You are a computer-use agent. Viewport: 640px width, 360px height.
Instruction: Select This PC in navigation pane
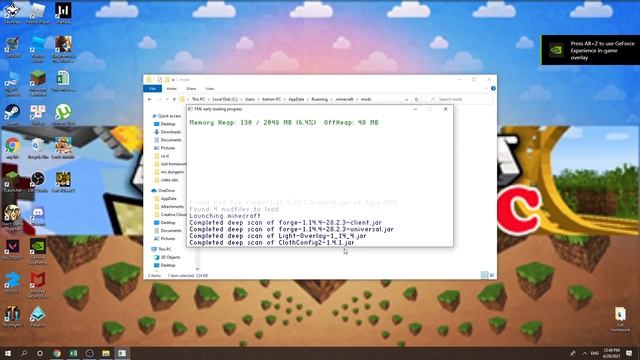pos(162,249)
